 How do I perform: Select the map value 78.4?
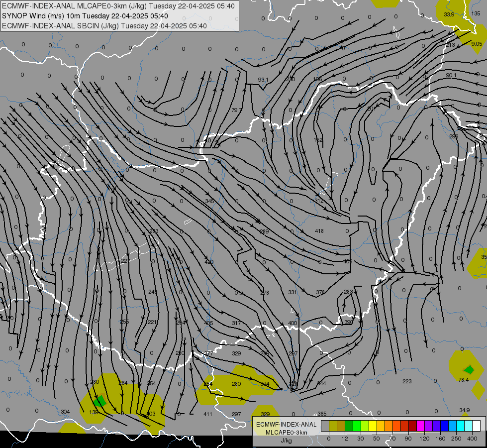tap(464, 380)
